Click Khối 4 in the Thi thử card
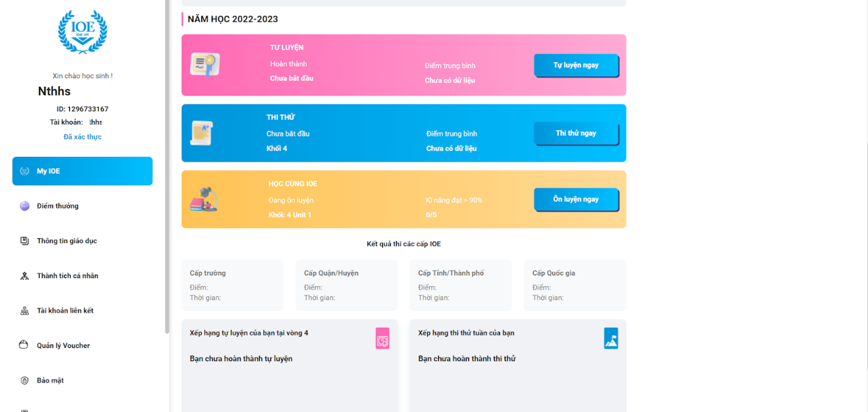 277,149
